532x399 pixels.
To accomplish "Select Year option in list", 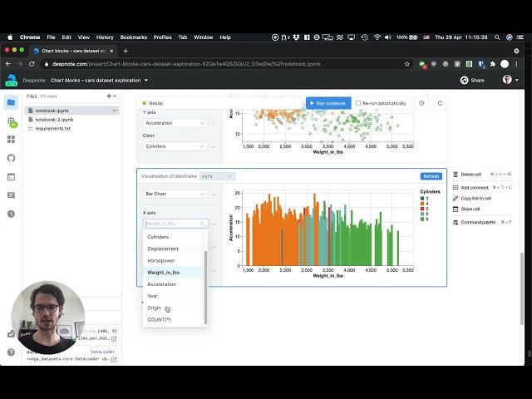I will coord(174,296).
